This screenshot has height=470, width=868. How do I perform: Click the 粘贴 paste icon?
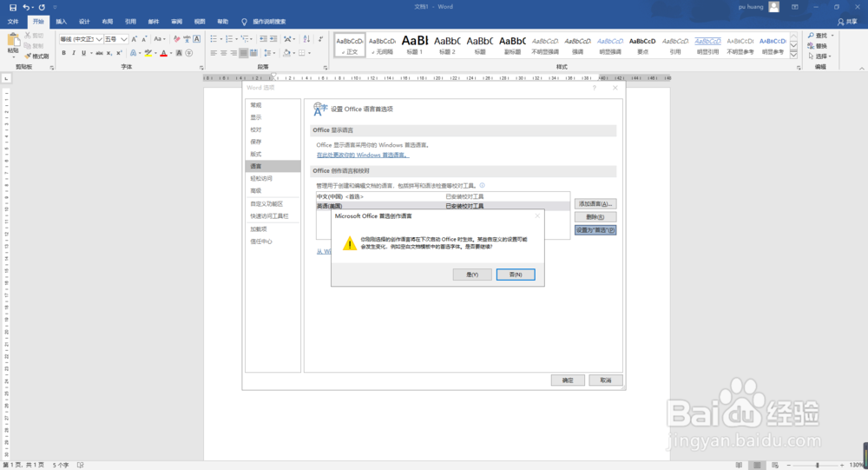point(13,41)
